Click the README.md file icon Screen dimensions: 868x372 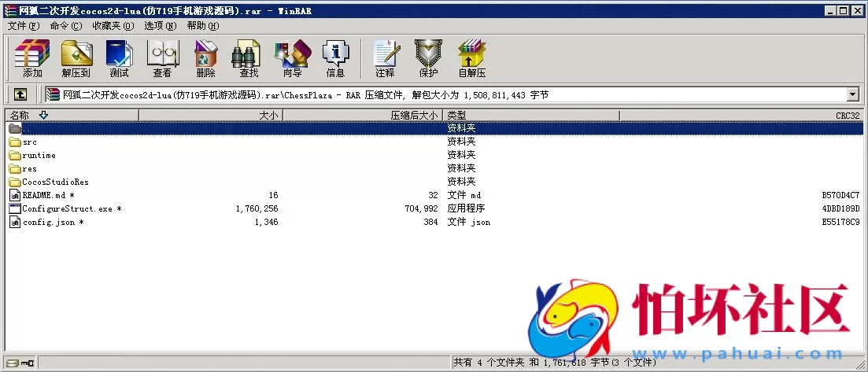coord(15,195)
